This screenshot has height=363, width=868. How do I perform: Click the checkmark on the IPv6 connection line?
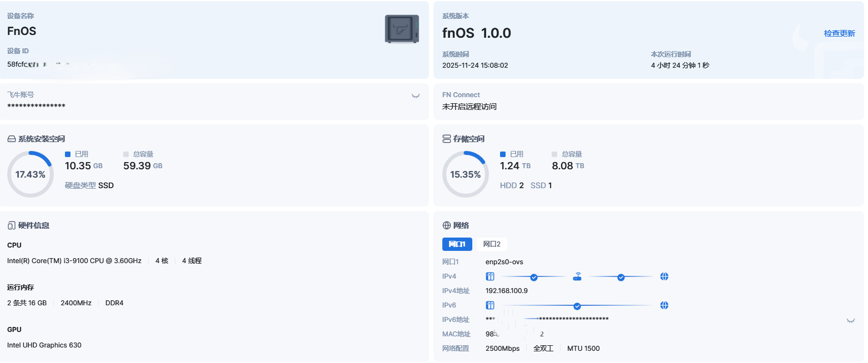pyautogui.click(x=577, y=306)
